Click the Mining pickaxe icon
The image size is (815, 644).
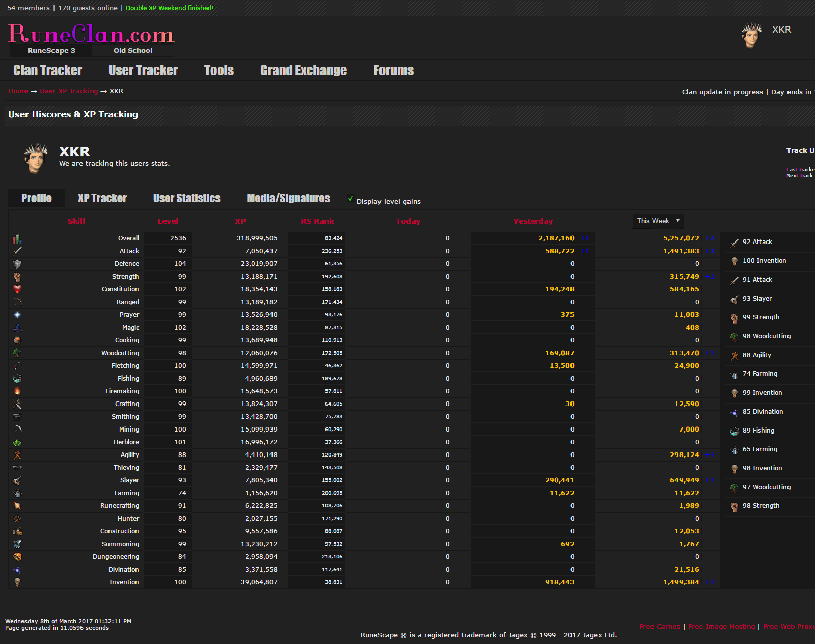(x=17, y=430)
